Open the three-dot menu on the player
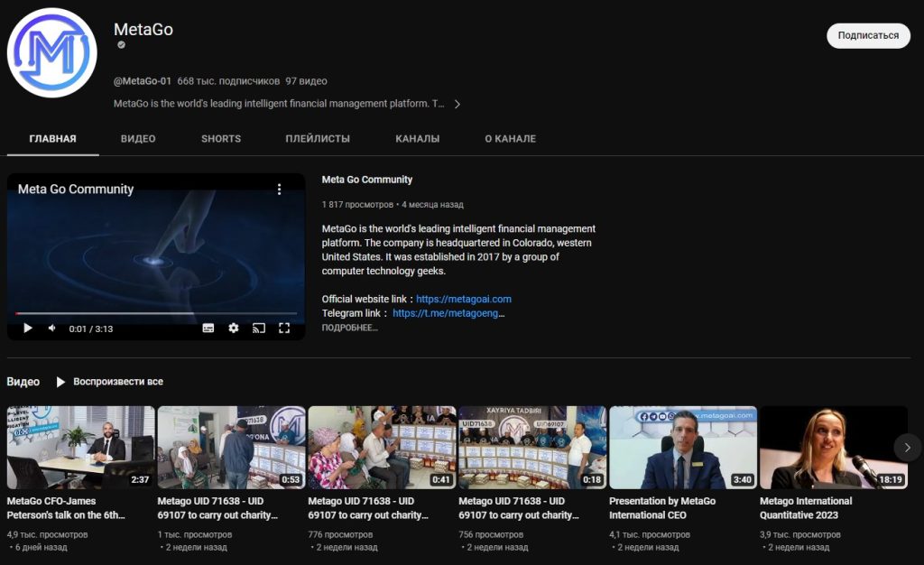Image resolution: width=924 pixels, height=565 pixels. tap(280, 190)
